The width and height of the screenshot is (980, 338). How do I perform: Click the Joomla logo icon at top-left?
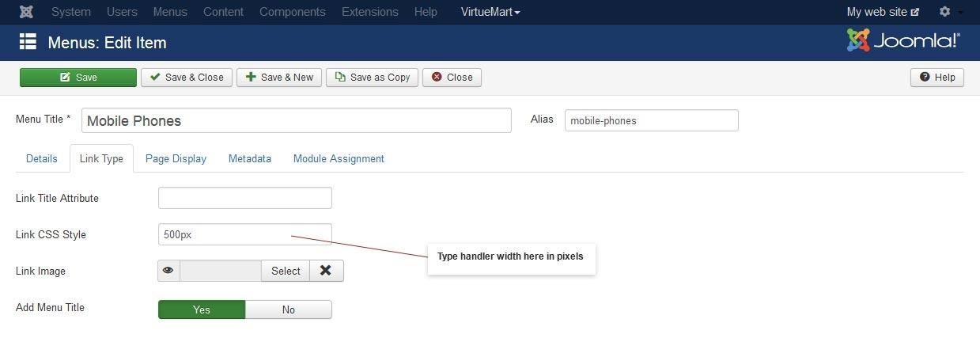(x=27, y=12)
